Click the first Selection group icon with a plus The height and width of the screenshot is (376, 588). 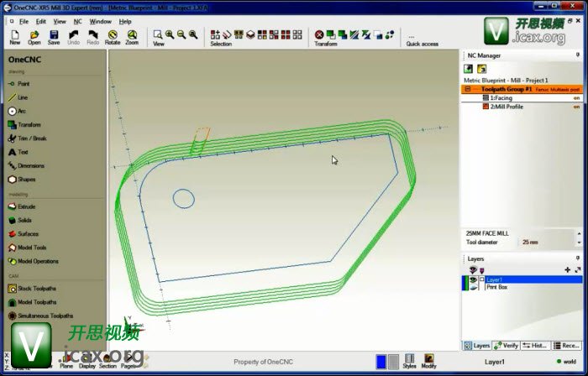[215, 34]
